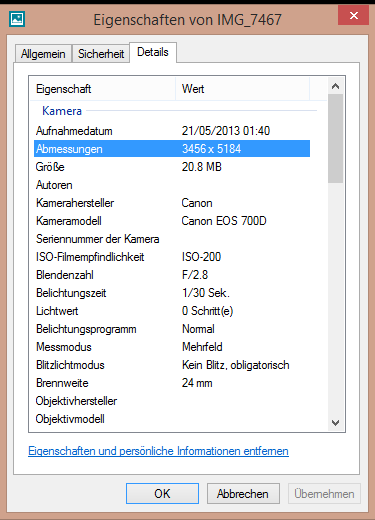Select the Belichtungsprogramm row
The height and width of the screenshot is (520, 375).
click(172, 329)
